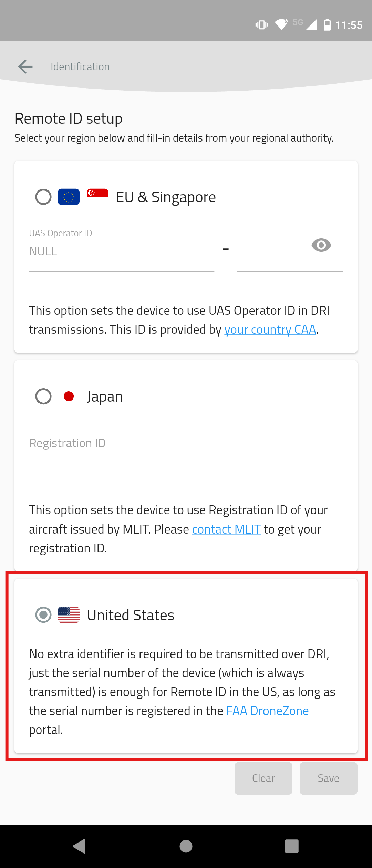
Task: Click the United States flag icon
Action: (69, 615)
